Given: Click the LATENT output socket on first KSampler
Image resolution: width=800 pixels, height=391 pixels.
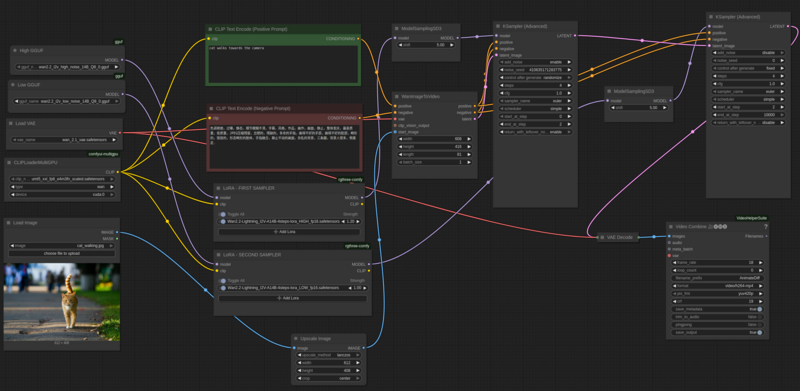Looking at the screenshot, I should (x=576, y=36).
